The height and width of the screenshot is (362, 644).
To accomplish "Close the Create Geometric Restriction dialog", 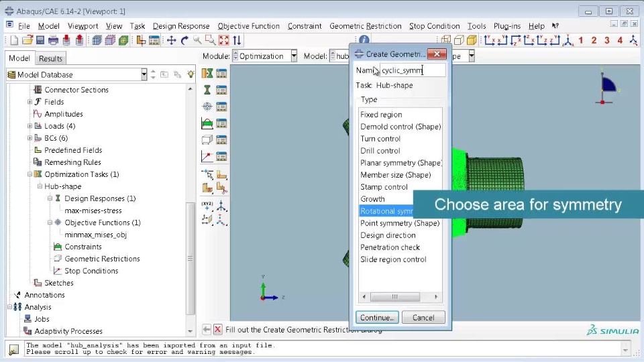I will coord(437,54).
